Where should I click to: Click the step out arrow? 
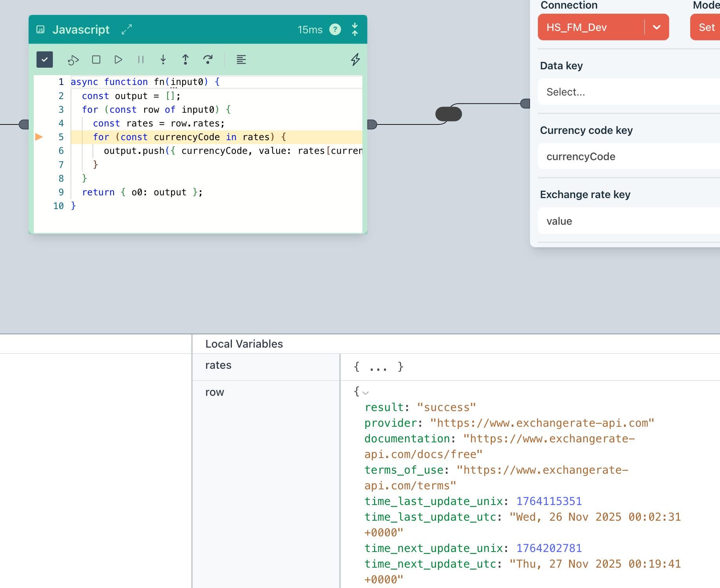pos(185,60)
